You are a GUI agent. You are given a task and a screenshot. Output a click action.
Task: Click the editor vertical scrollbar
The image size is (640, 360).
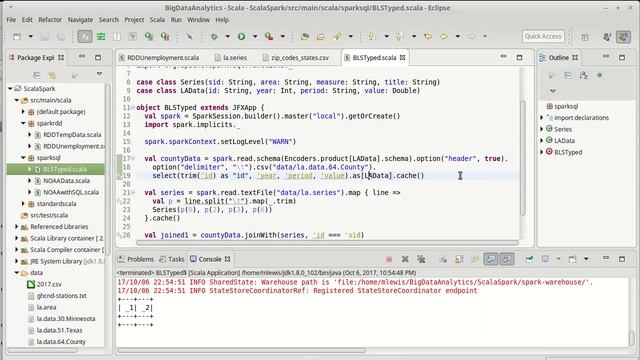[x=523, y=158]
